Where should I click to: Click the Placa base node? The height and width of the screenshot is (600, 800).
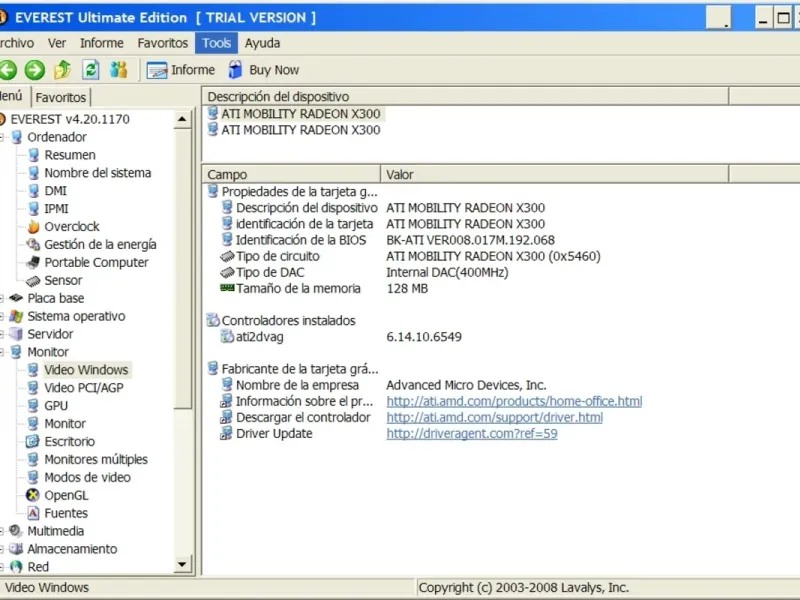point(46,298)
